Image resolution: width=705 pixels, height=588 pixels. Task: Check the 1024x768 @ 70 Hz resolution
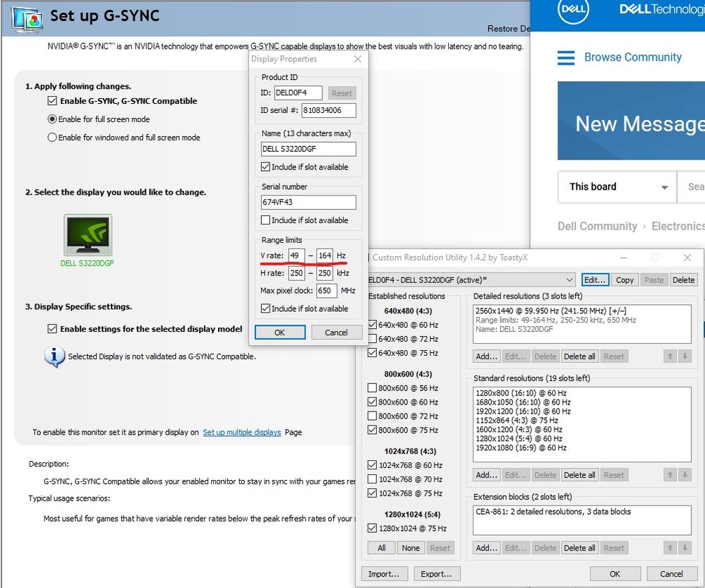point(373,479)
